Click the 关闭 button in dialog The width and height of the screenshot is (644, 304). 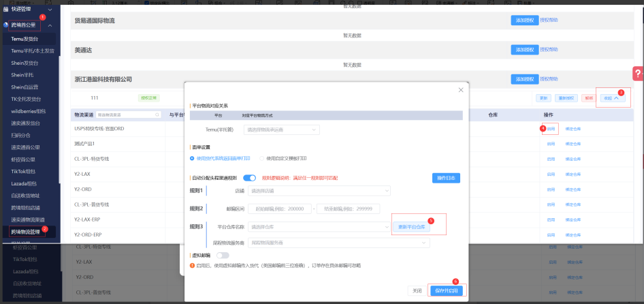point(417,290)
